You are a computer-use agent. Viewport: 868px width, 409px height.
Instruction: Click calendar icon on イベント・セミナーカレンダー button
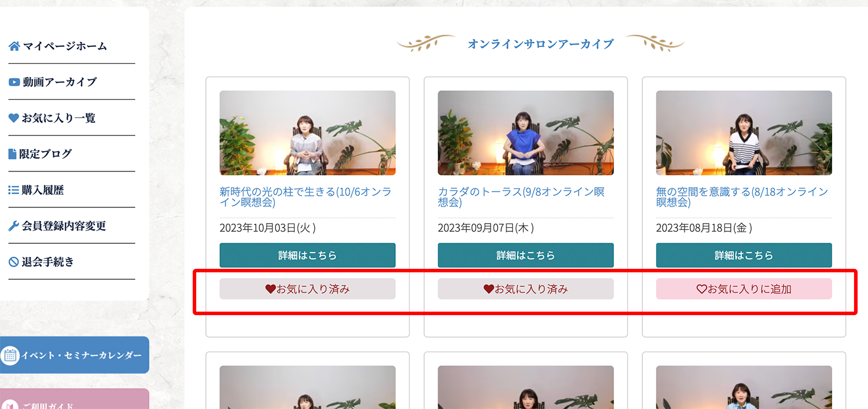point(10,355)
